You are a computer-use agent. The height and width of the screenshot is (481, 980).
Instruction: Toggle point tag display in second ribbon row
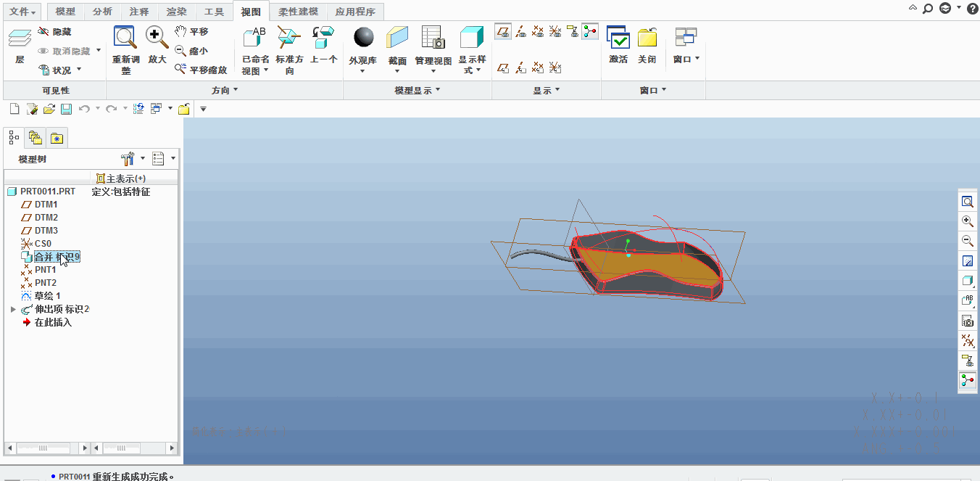tap(538, 67)
